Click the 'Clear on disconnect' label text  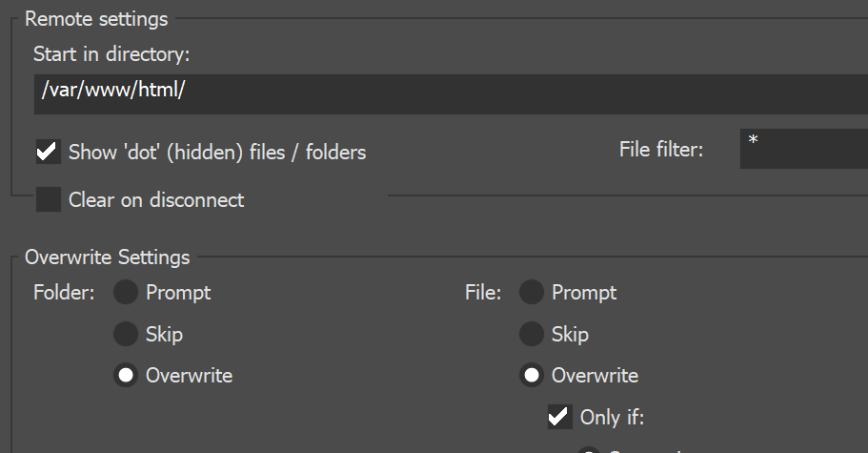coord(156,200)
